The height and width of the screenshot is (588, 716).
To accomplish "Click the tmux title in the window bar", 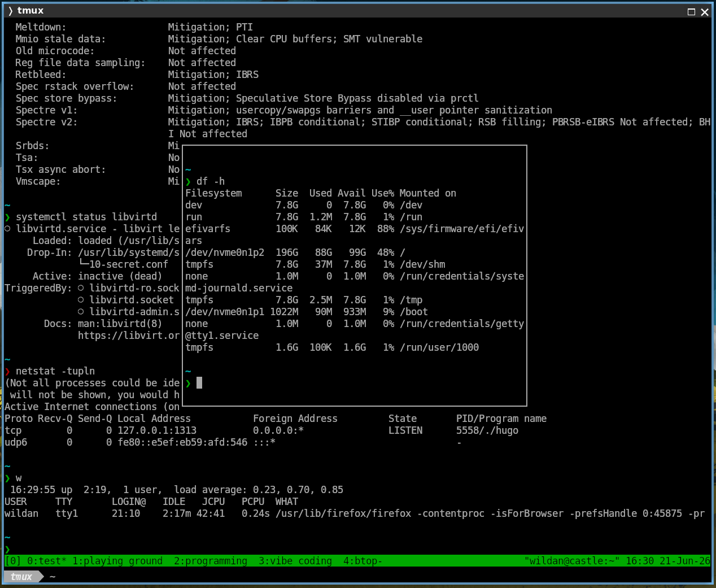I will point(30,11).
